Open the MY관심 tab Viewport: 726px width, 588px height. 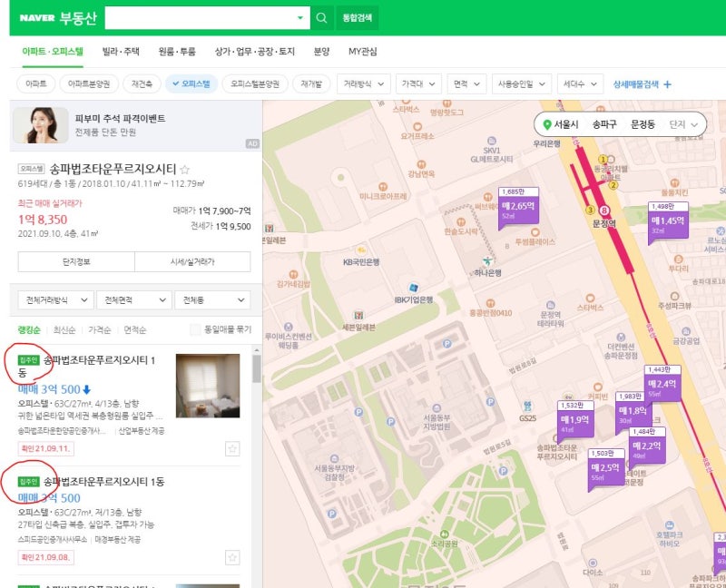tap(362, 52)
